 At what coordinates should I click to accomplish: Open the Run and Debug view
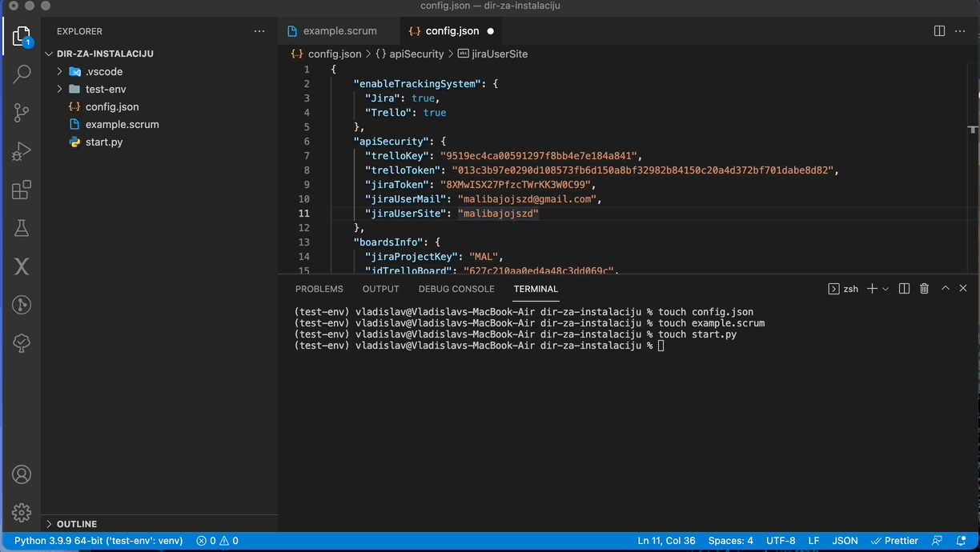[22, 151]
